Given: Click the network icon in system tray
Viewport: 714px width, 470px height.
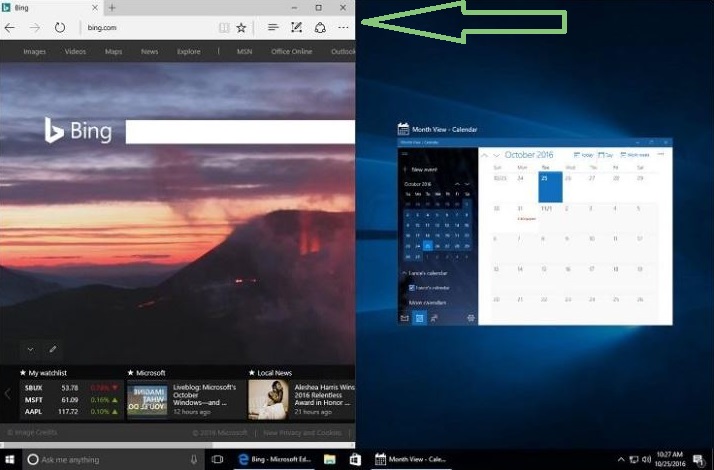Looking at the screenshot, I should point(634,460).
